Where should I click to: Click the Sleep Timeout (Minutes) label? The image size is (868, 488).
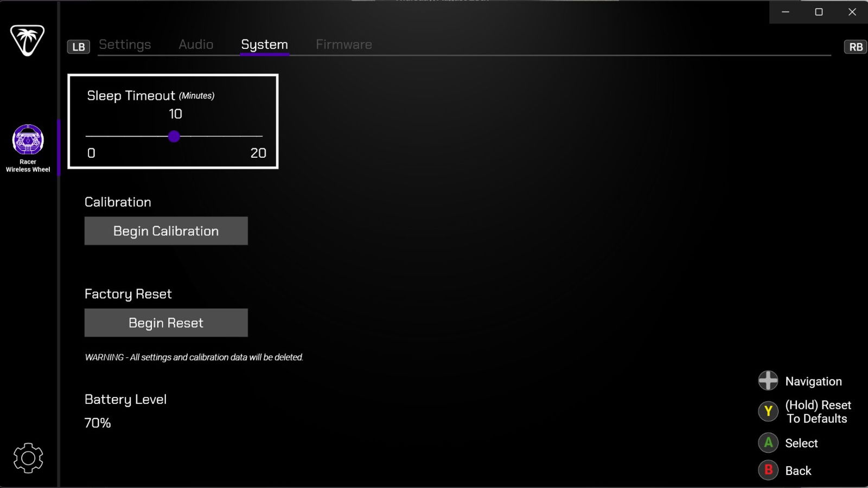(x=151, y=95)
